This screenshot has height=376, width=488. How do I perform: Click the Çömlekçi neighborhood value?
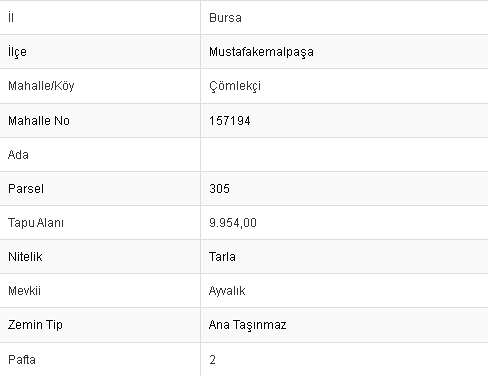(235, 86)
